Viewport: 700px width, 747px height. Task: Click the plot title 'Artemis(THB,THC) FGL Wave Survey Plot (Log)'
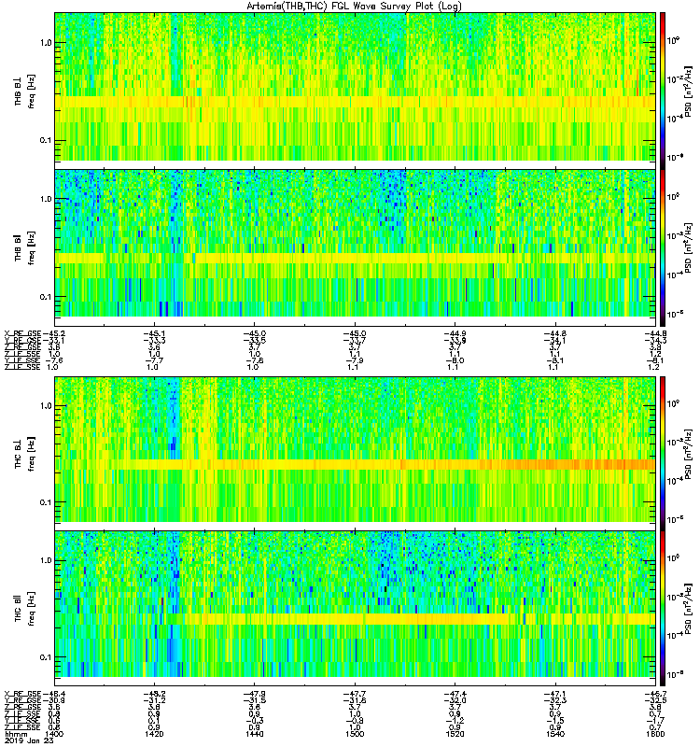pos(354,7)
